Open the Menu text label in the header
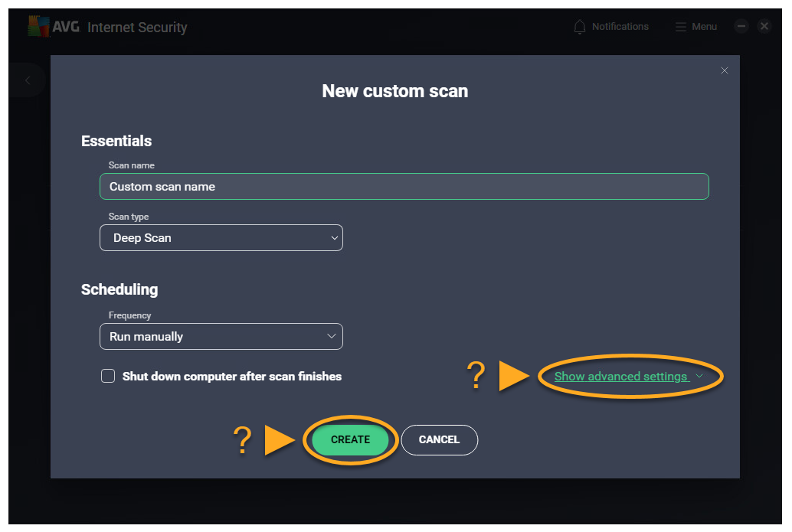 [x=704, y=27]
